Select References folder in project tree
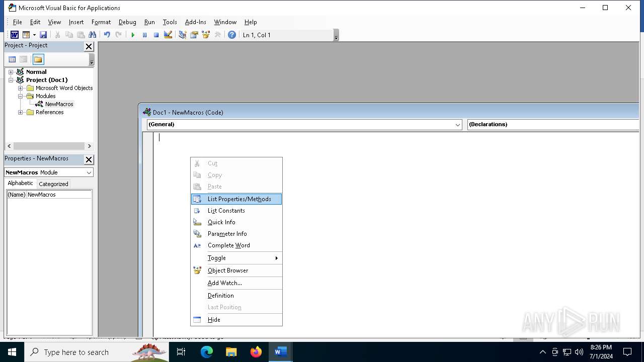The width and height of the screenshot is (644, 362). click(49, 112)
